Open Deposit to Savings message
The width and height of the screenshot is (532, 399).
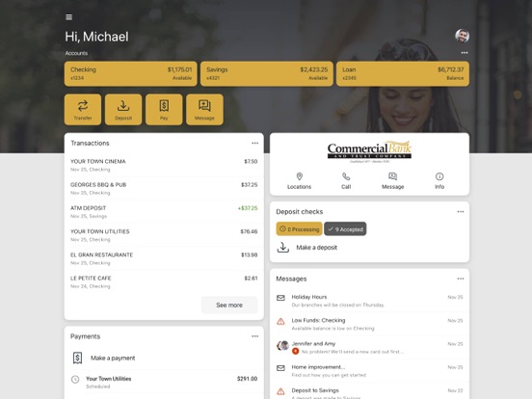click(x=369, y=391)
